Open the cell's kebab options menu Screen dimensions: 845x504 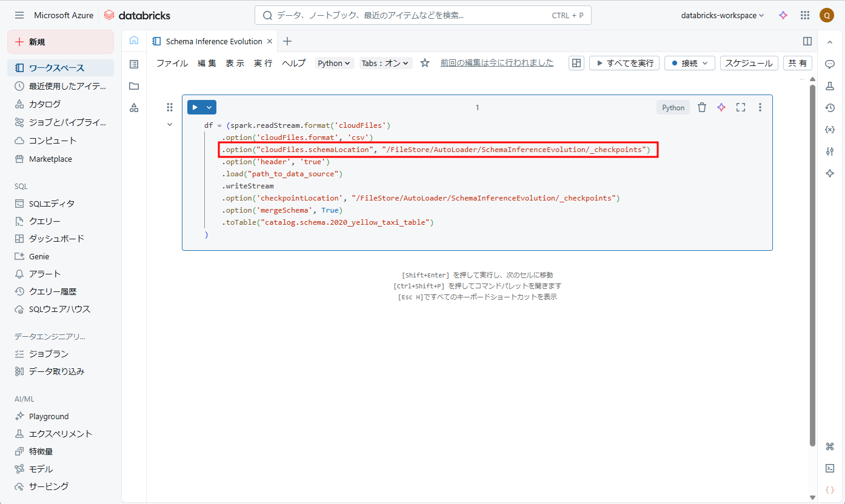click(x=760, y=107)
